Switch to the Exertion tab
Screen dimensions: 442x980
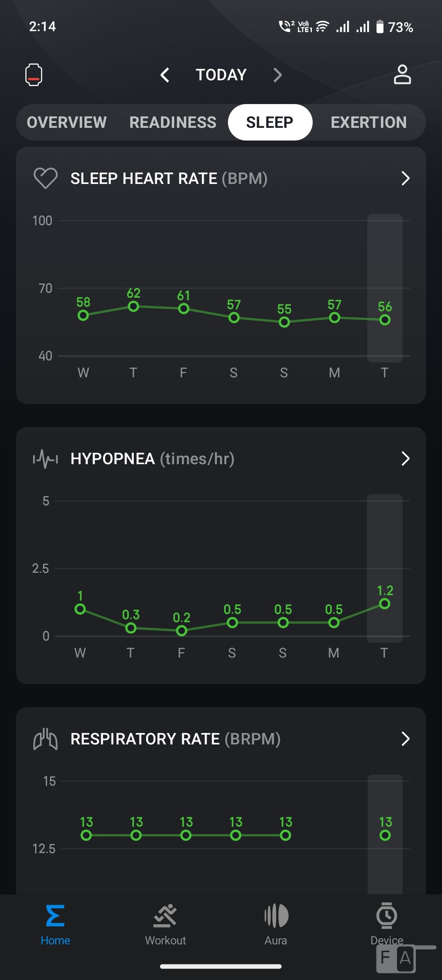(368, 122)
